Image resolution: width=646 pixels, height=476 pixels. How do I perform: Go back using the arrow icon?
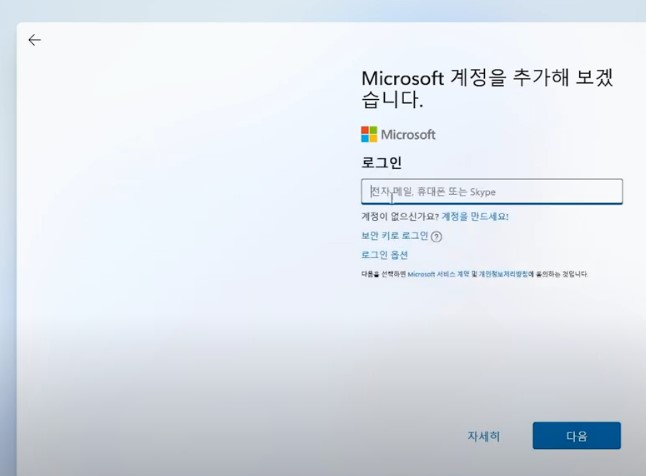(x=35, y=40)
